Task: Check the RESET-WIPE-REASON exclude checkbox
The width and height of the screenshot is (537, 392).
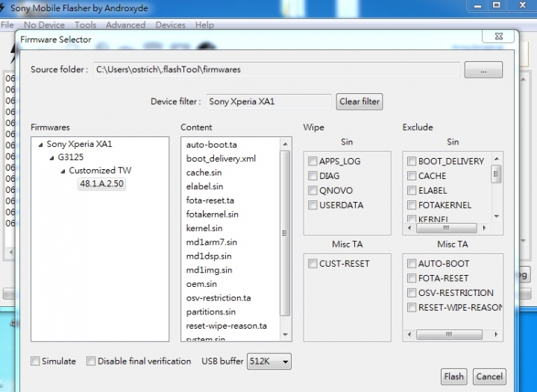Action: (x=411, y=308)
